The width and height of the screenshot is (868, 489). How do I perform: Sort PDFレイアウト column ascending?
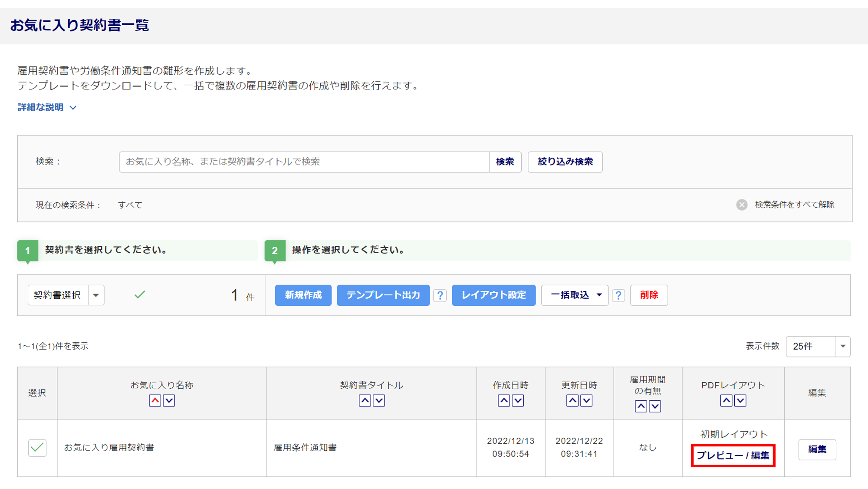726,400
